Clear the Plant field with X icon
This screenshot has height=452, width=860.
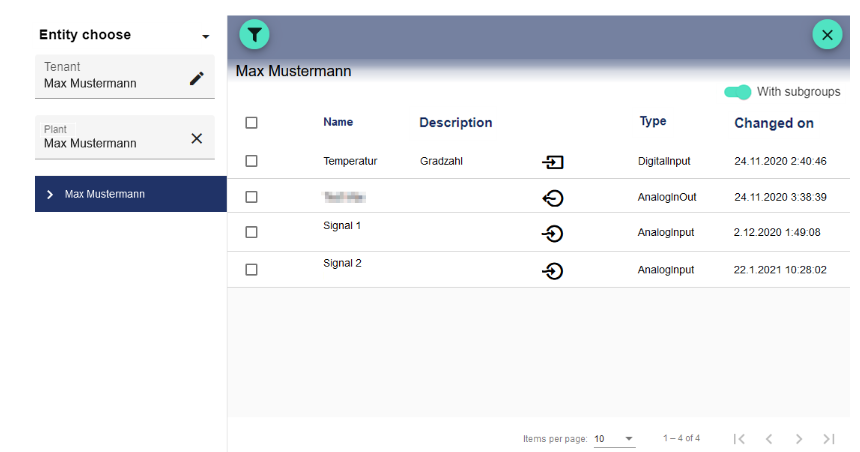tap(197, 138)
